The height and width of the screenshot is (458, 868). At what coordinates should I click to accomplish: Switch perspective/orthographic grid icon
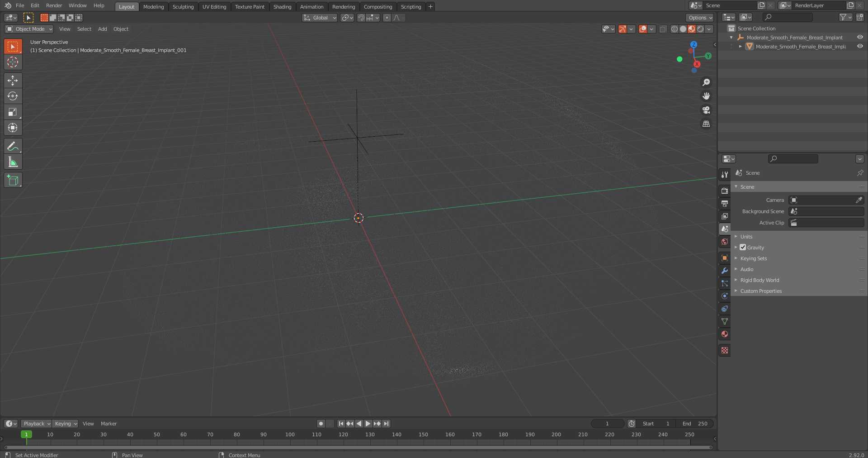click(706, 124)
